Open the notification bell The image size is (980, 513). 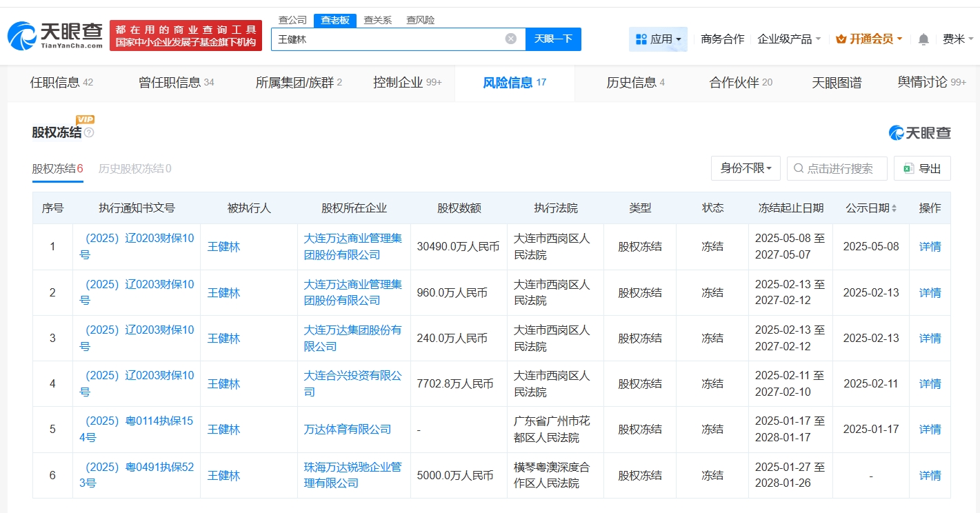(x=923, y=39)
